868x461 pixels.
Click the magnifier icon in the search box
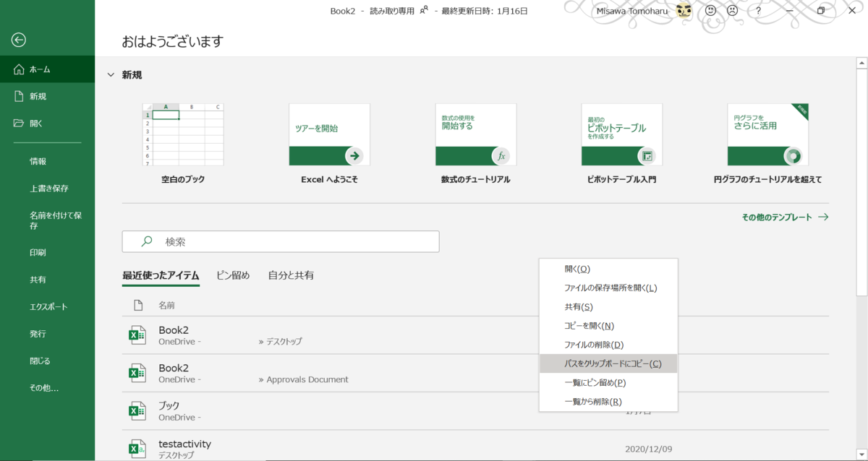146,241
